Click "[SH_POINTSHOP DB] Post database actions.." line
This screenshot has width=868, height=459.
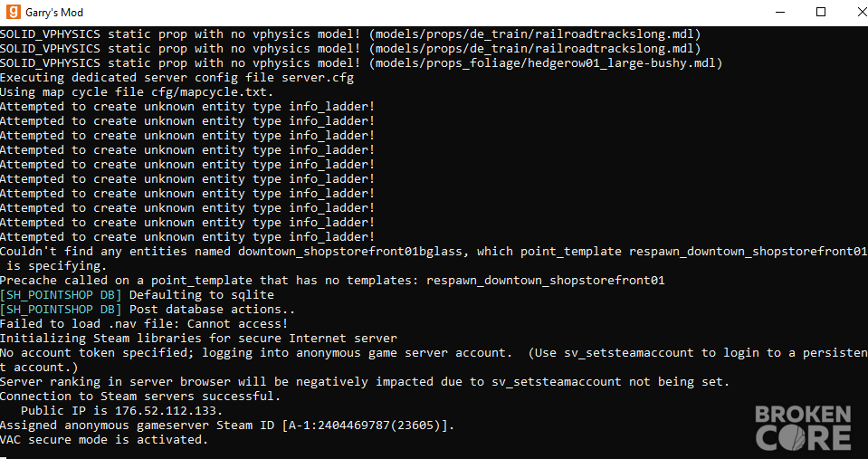[148, 309]
